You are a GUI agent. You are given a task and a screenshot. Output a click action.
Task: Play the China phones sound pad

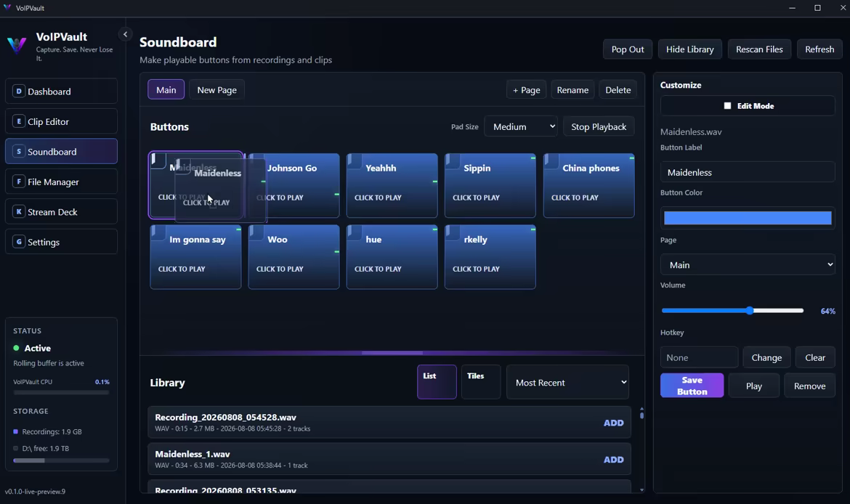click(588, 185)
